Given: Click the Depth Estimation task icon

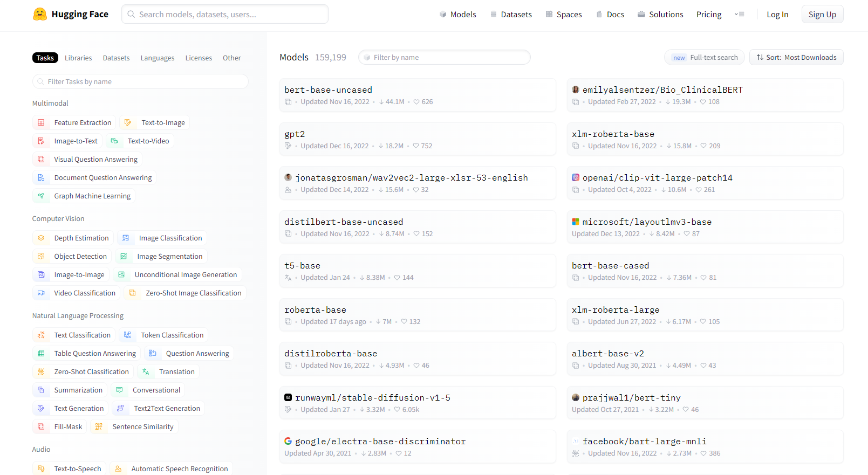Looking at the screenshot, I should click(41, 238).
